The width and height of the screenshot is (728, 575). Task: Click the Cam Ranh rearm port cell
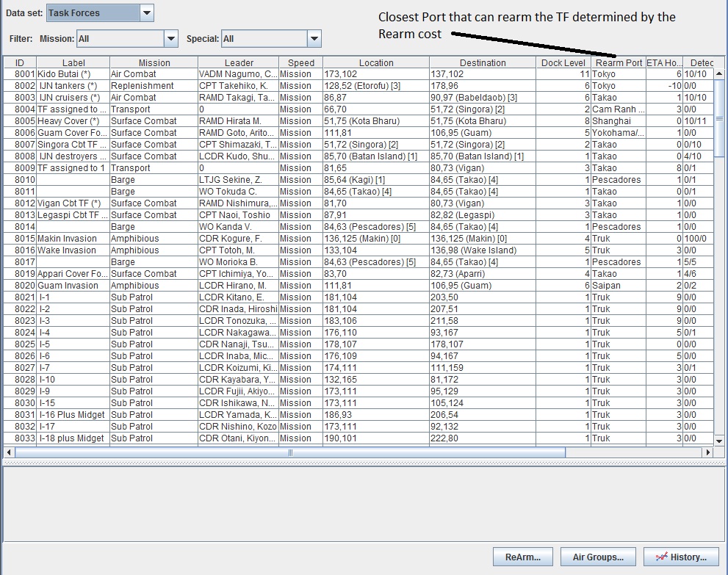tap(619, 109)
